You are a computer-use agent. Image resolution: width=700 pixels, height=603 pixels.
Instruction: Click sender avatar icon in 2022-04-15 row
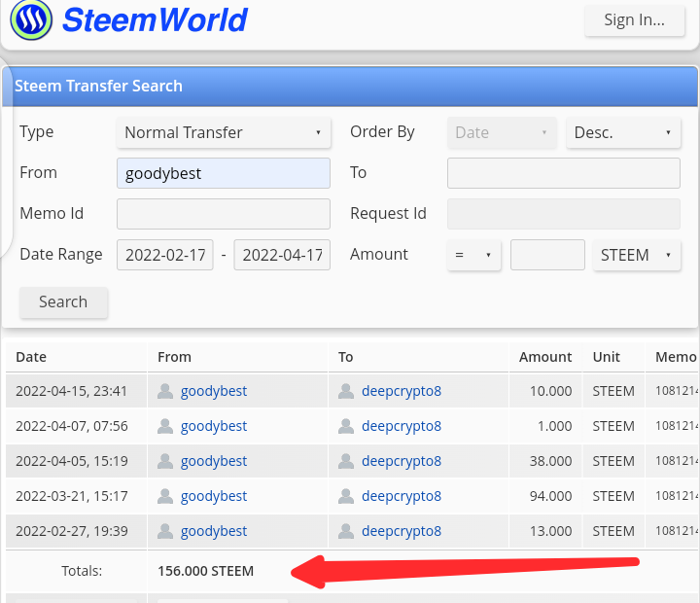coord(165,391)
